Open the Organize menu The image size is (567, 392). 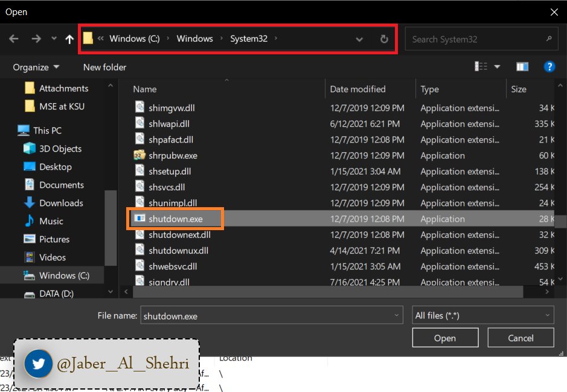coord(36,67)
